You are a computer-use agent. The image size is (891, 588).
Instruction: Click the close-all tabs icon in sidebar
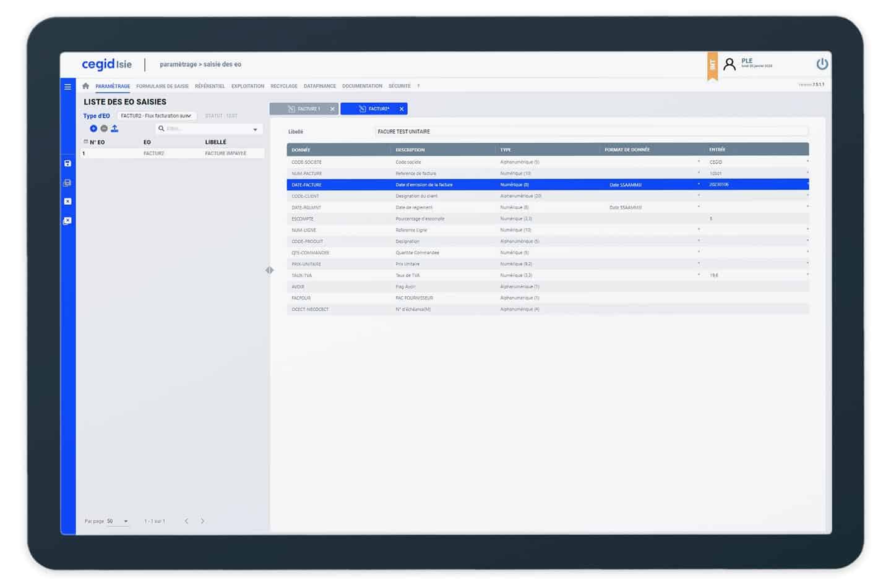67,221
